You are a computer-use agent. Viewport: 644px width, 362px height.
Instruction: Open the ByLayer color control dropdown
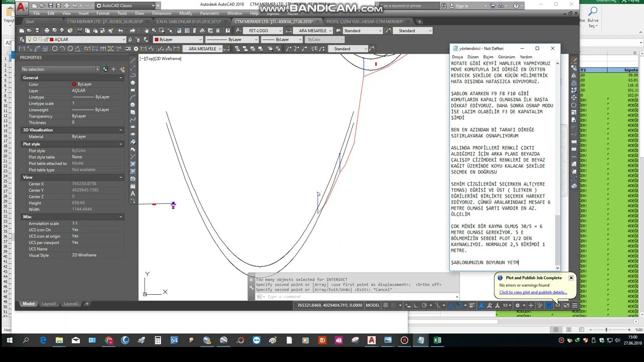point(178,39)
